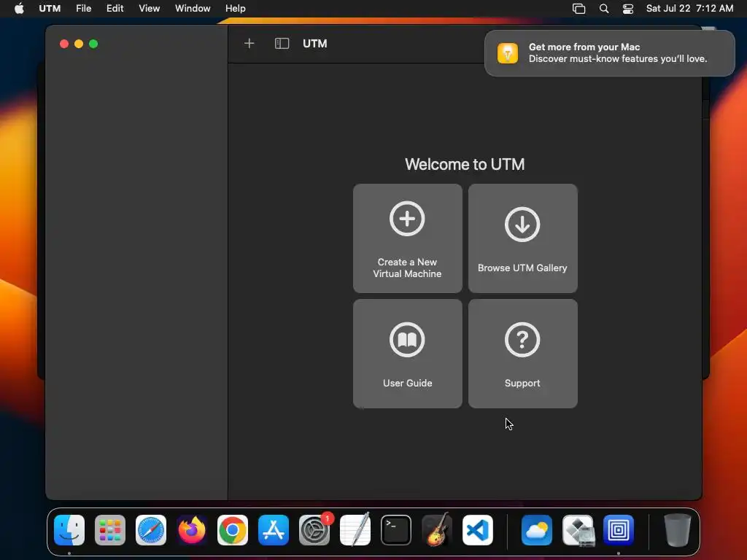747x560 pixels.
Task: Open Browse UTM Gallery tile
Action: point(522,238)
